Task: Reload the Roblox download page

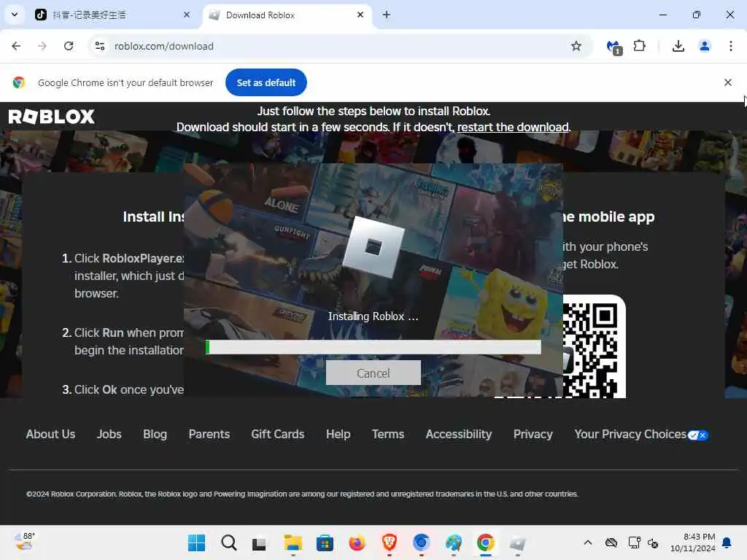Action: [69, 46]
